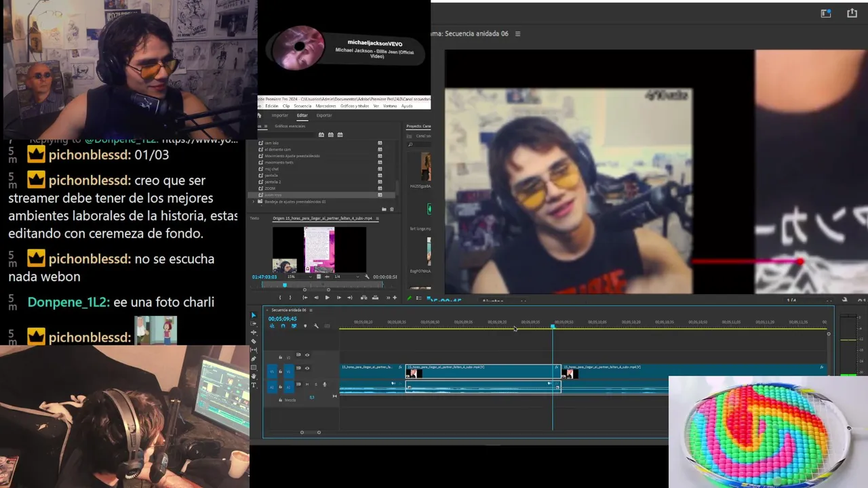Click the new preset bin folder icon
This screenshot has height=488, width=868.
coord(384,209)
